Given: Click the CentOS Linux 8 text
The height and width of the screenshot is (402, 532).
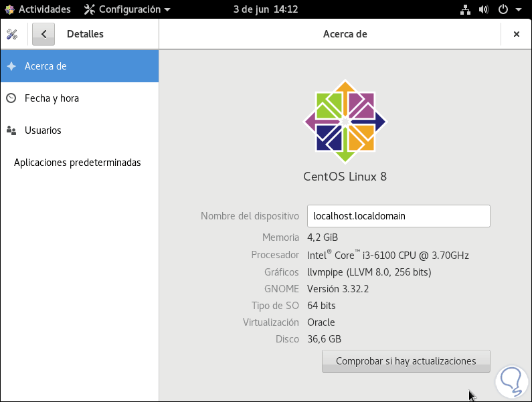Looking at the screenshot, I should click(345, 177).
